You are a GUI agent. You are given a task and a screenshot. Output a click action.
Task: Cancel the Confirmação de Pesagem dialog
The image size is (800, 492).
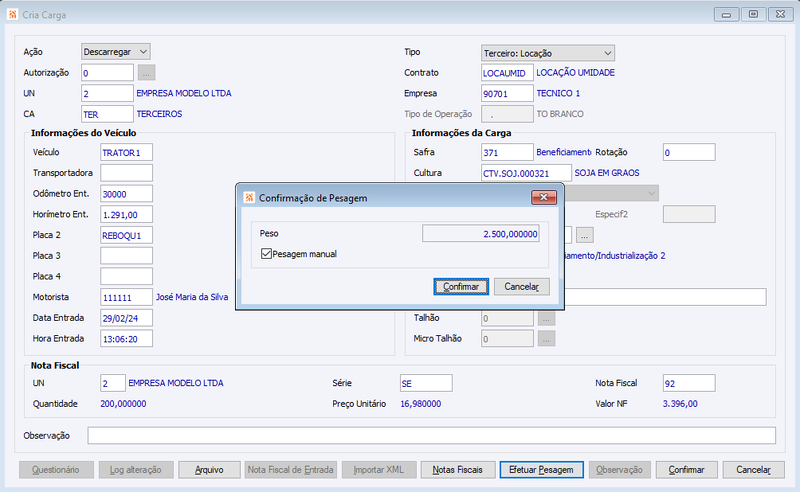(x=521, y=286)
